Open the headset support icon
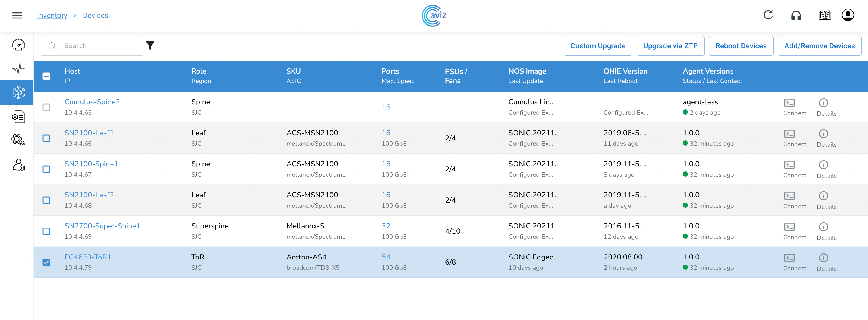Viewport: 868px width, 320px height. coord(796,16)
